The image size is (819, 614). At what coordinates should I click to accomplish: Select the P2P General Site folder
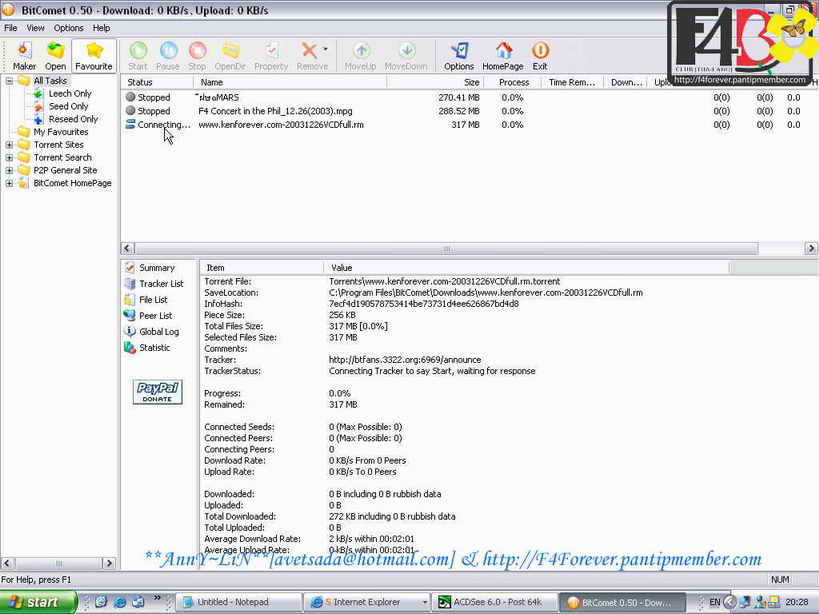point(65,170)
